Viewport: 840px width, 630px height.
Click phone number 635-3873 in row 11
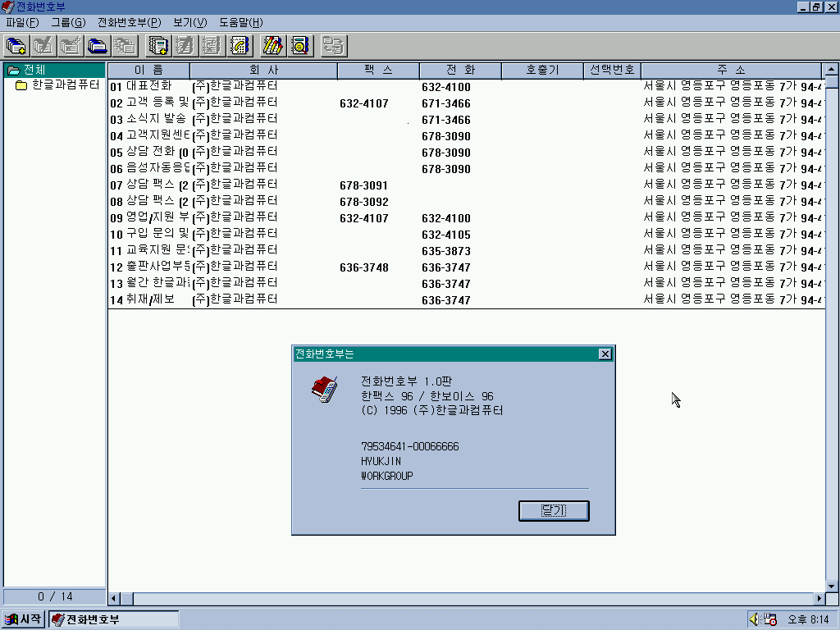(446, 251)
